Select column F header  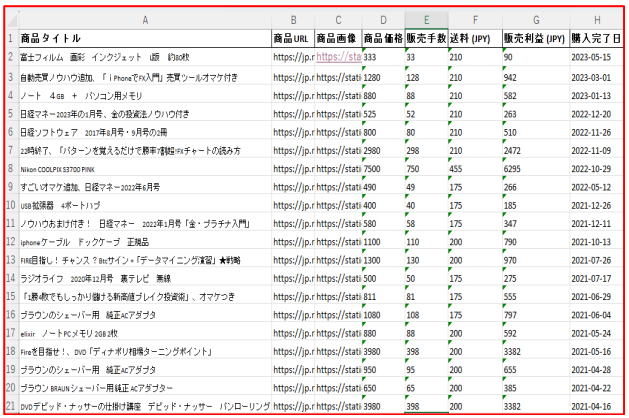[475, 20]
